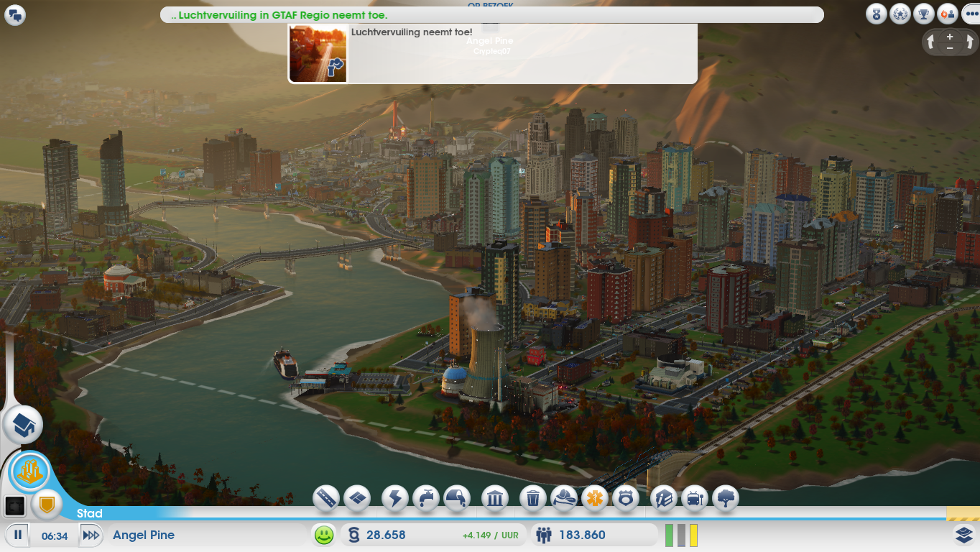The image size is (980, 552).
Task: Open the Education books menu
Action: coord(664,497)
